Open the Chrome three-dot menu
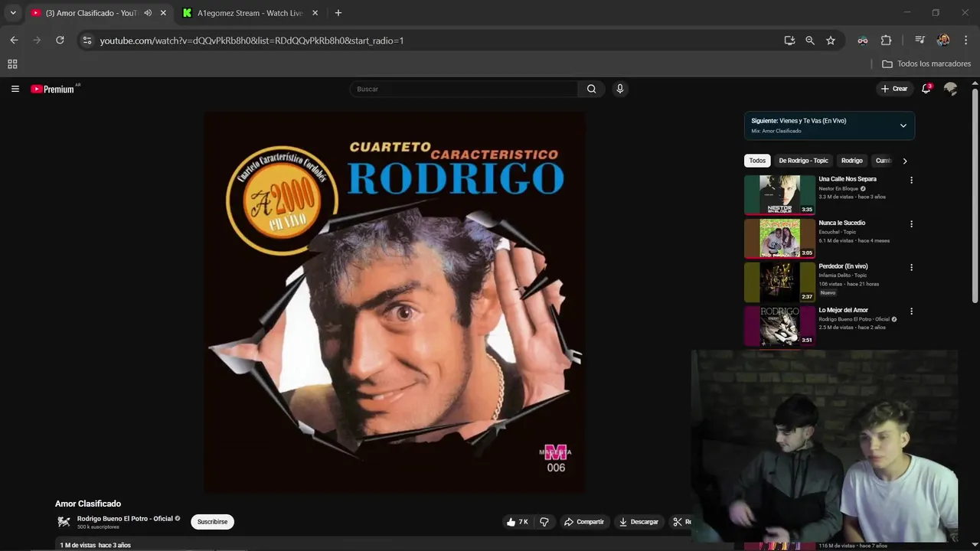The height and width of the screenshot is (551, 980). [x=966, y=41]
